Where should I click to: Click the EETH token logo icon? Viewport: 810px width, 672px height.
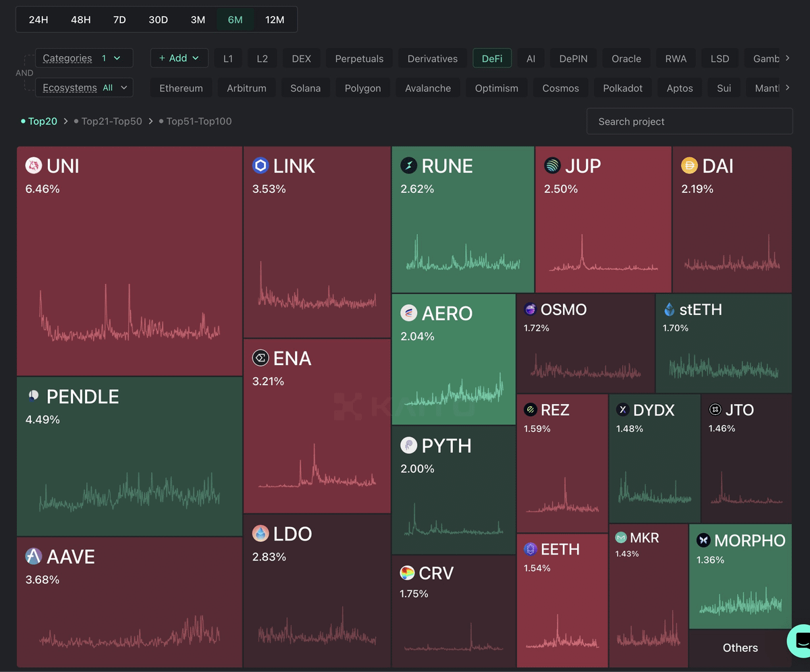click(x=531, y=549)
